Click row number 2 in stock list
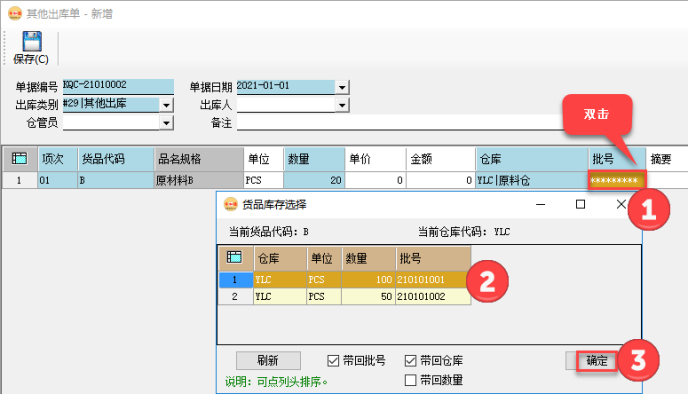This screenshot has width=688, height=394. (x=236, y=297)
